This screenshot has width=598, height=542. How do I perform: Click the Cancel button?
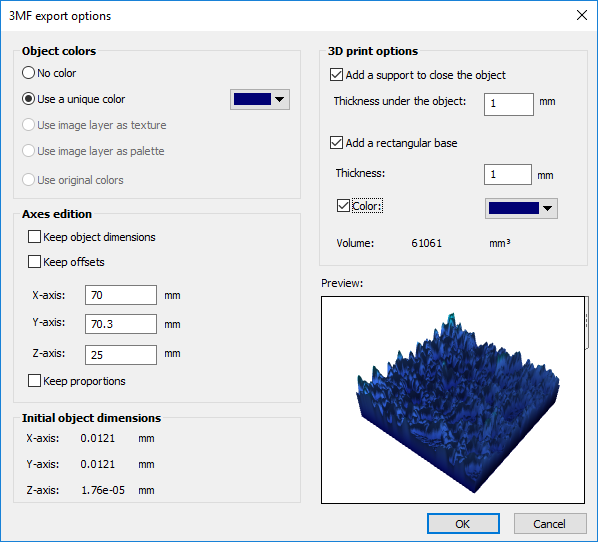pos(550,524)
